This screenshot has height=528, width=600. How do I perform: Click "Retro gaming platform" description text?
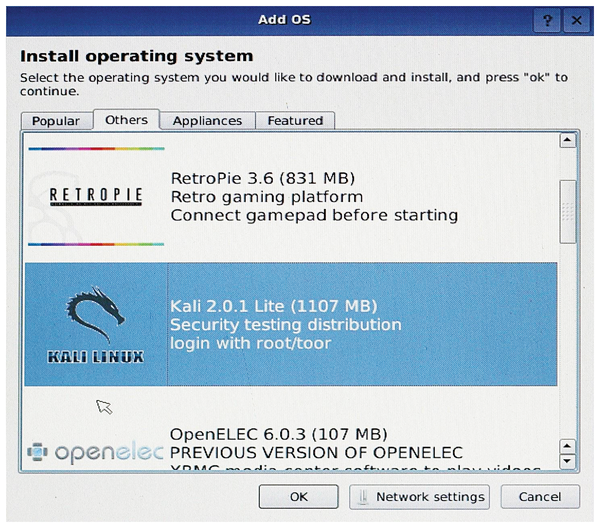pyautogui.click(x=267, y=197)
